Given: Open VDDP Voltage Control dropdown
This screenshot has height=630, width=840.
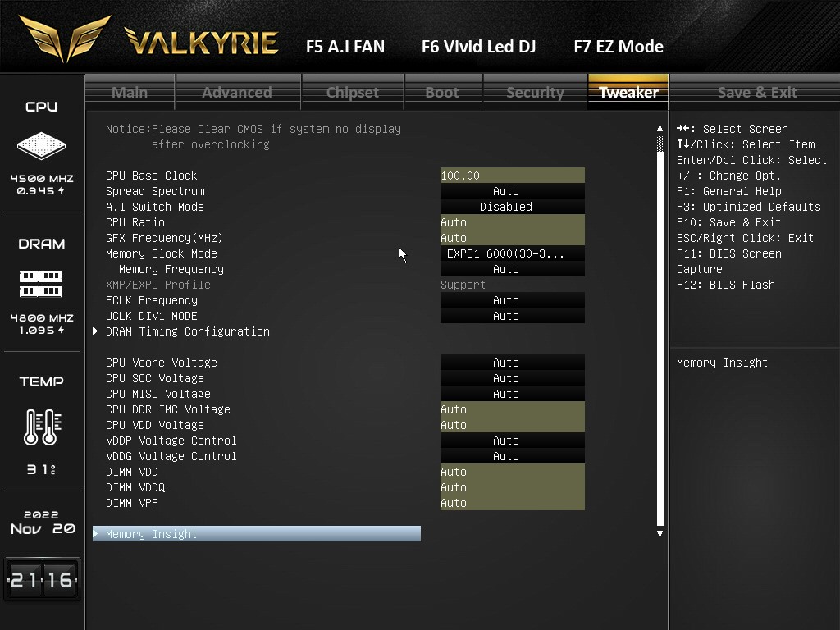Looking at the screenshot, I should (513, 441).
